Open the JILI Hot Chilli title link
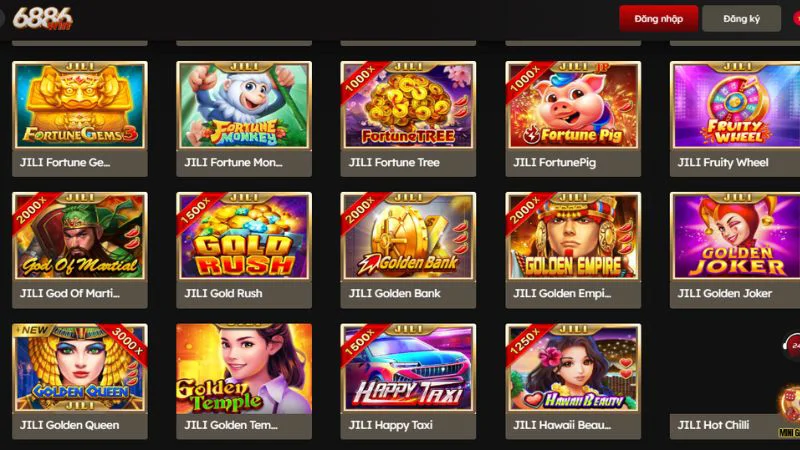800x450 pixels. click(x=713, y=425)
